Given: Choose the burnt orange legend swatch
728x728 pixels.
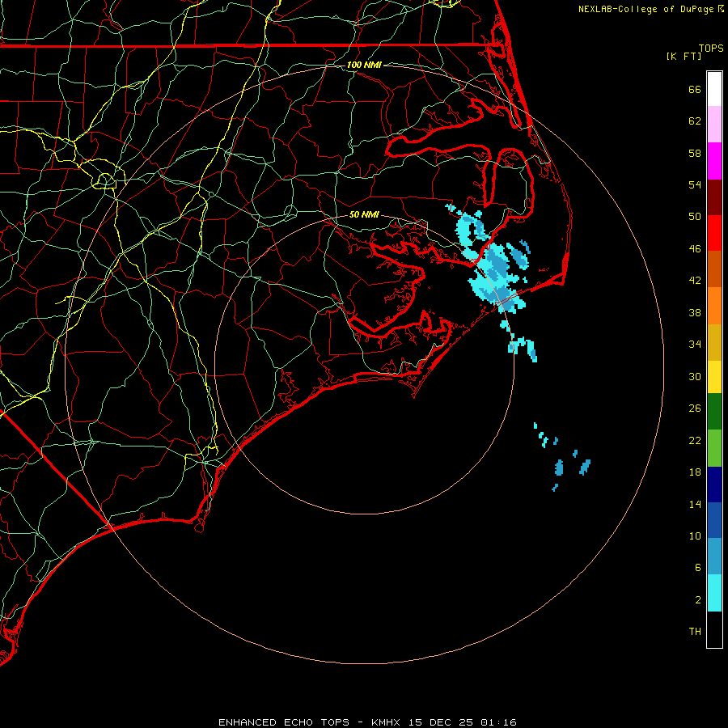Looking at the screenshot, I should pos(714,269).
